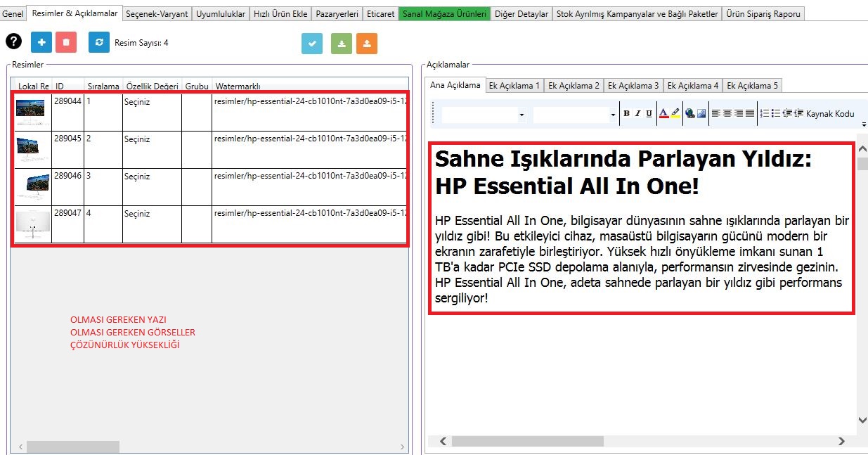Open help with the question mark icon
Screen dimensions: 868x455
(14, 42)
